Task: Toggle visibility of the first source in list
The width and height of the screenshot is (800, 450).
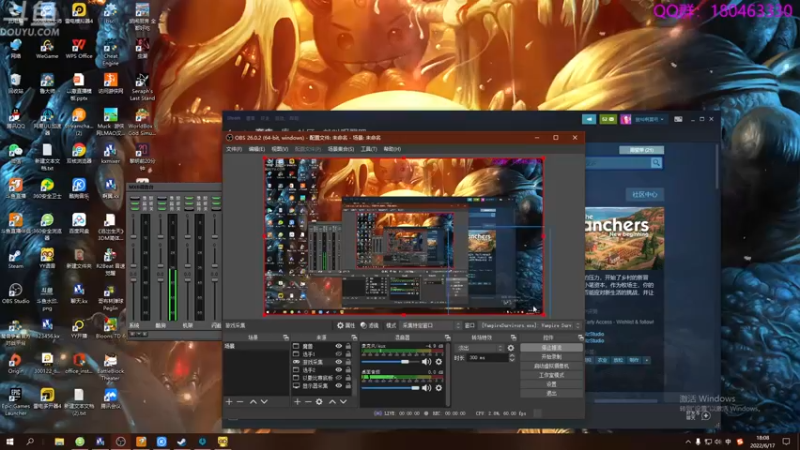Action: click(x=338, y=346)
